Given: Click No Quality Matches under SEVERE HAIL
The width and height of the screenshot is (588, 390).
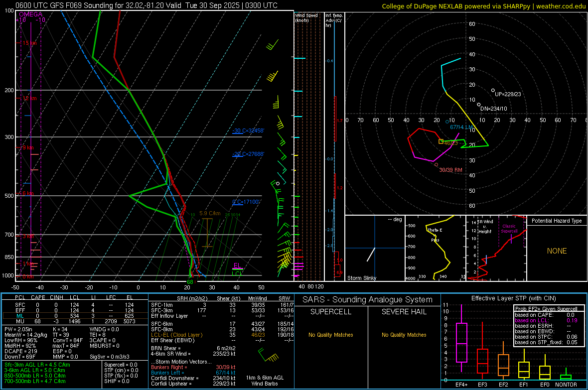Looking at the screenshot, I should click(404, 335).
